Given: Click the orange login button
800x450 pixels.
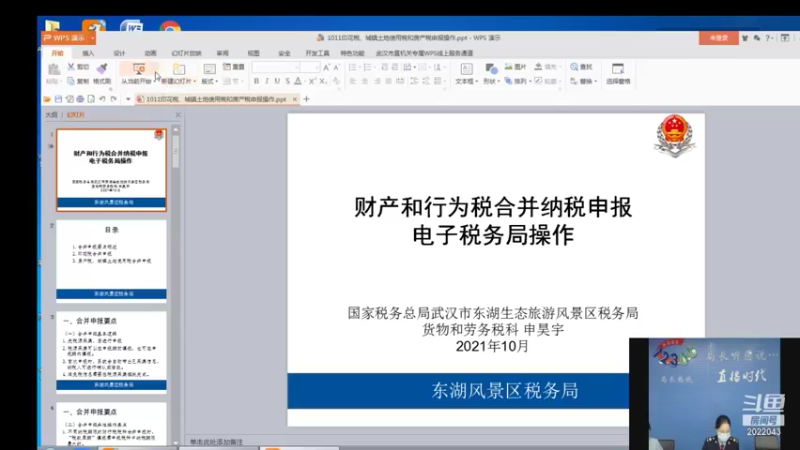Looking at the screenshot, I should (x=718, y=38).
